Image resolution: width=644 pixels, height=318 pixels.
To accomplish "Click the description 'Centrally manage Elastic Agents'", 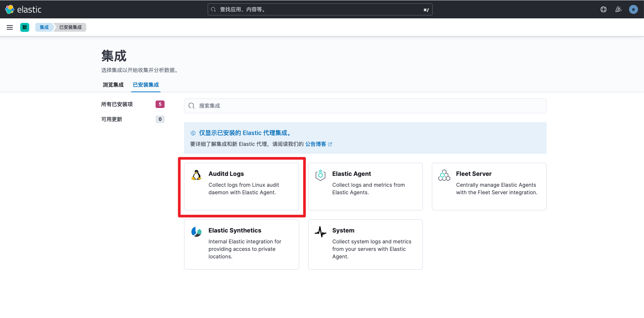I will click(x=497, y=189).
